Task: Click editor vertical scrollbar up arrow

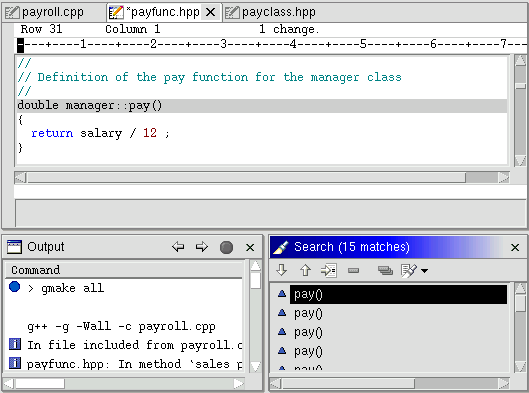Action: (521, 61)
